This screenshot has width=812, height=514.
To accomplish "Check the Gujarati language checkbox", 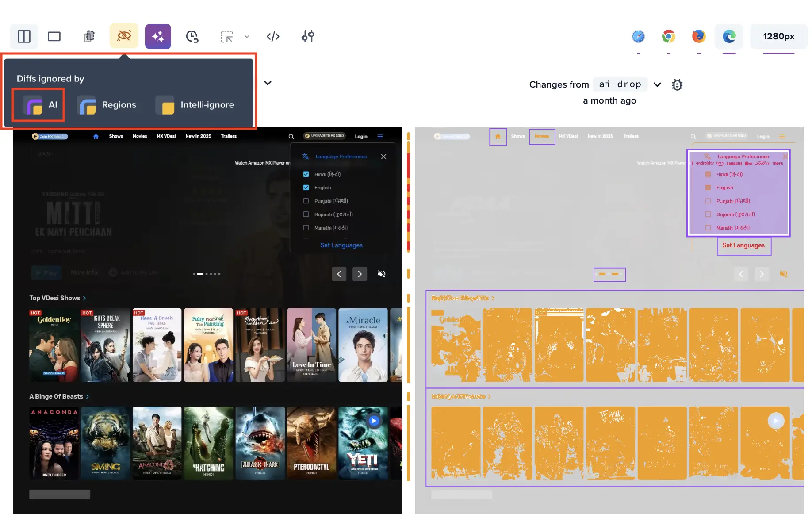I will point(306,214).
